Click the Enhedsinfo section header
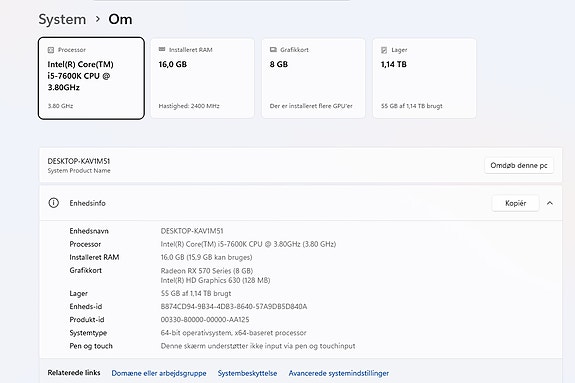Viewport: 575px width, 383px height. pos(301,203)
